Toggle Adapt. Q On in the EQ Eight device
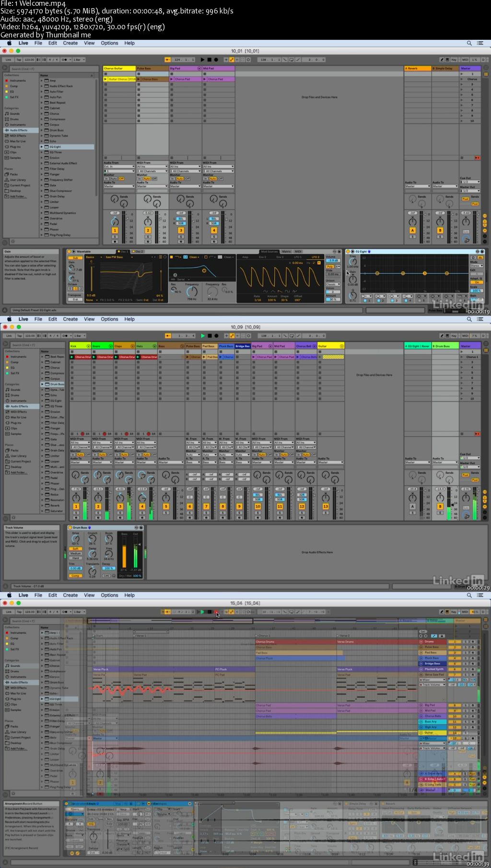Image resolution: width=491 pixels, height=868 pixels. (x=476, y=282)
